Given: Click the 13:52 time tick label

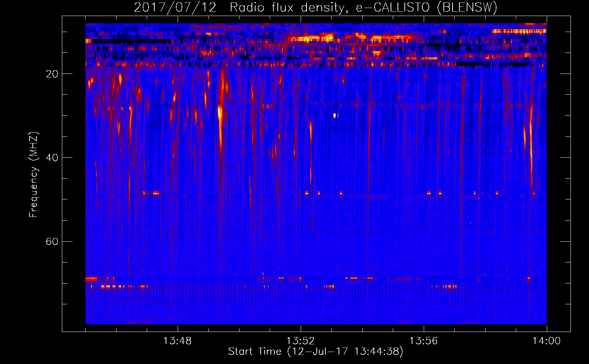Looking at the screenshot, I should pos(300,341).
